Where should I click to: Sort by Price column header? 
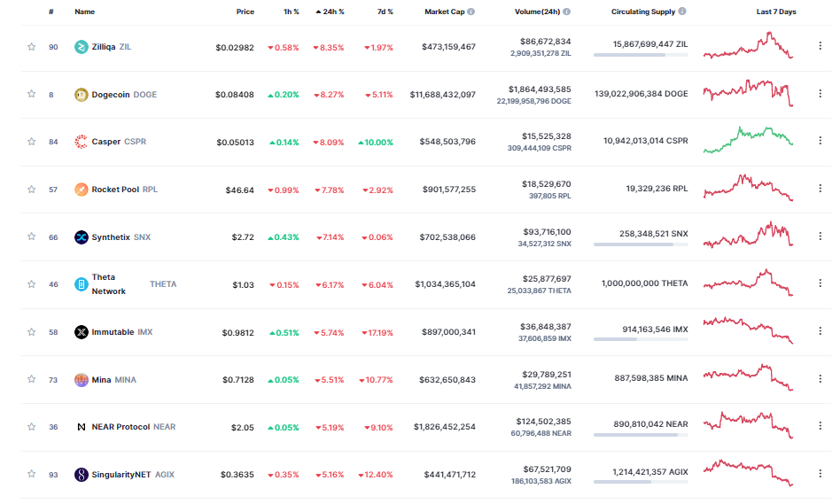(x=245, y=12)
